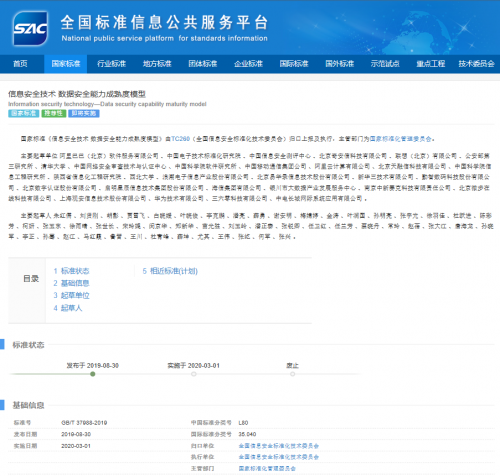Go to 国际标准 nav item

point(294,64)
